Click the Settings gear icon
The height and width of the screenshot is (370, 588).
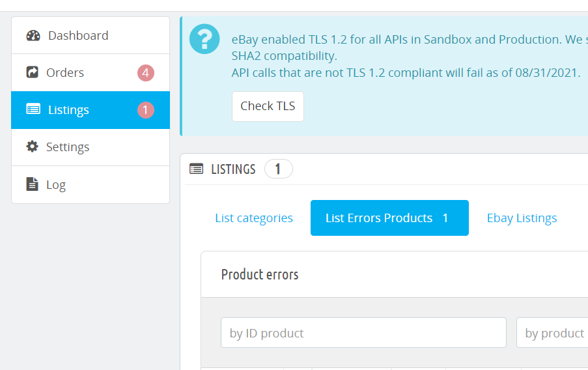click(33, 147)
